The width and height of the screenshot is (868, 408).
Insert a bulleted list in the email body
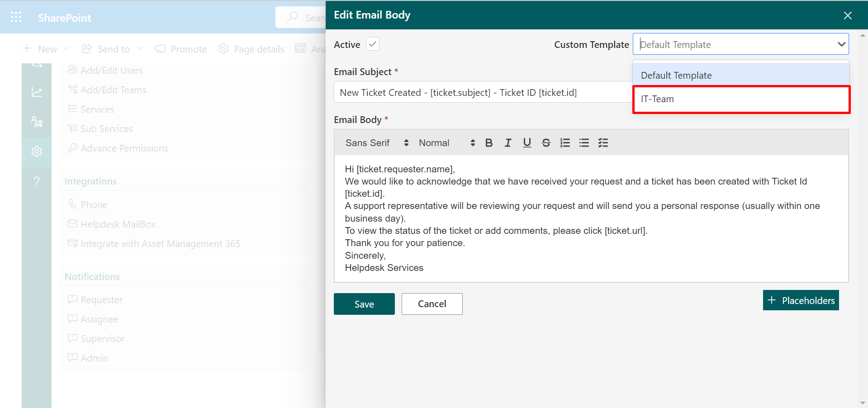[584, 143]
